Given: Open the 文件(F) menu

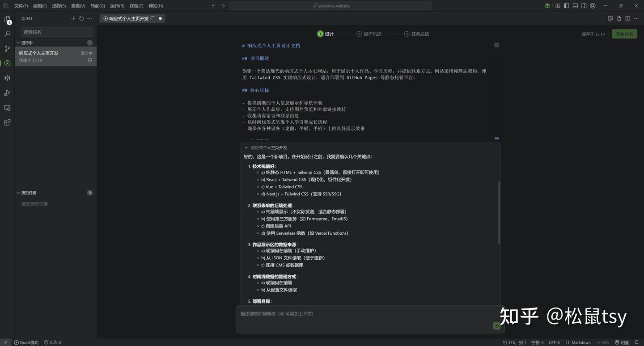Looking at the screenshot, I should click(x=21, y=6).
